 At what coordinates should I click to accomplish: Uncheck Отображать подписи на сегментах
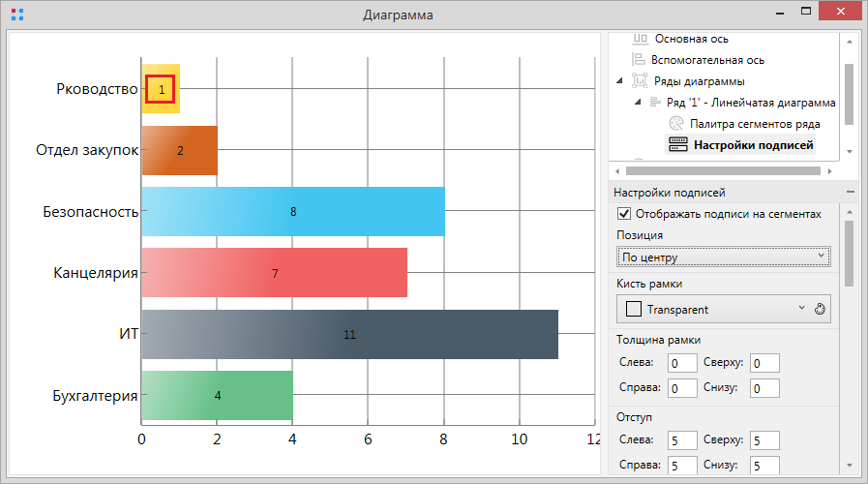[x=624, y=214]
